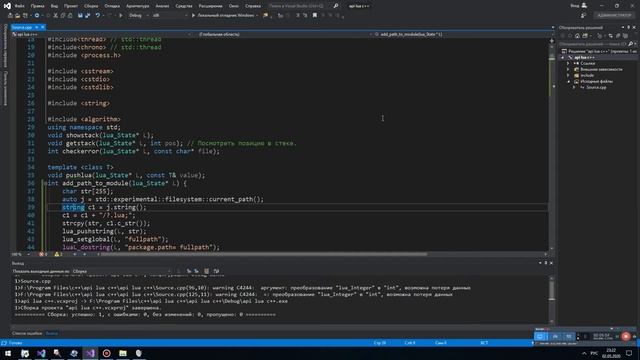Collapse the add_path_to_module function outline
This screenshot has width=640, height=360.
pyautogui.click(x=45, y=183)
